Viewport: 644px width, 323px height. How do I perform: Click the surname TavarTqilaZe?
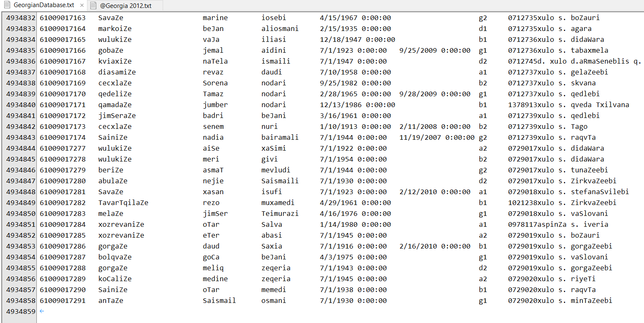coord(123,203)
